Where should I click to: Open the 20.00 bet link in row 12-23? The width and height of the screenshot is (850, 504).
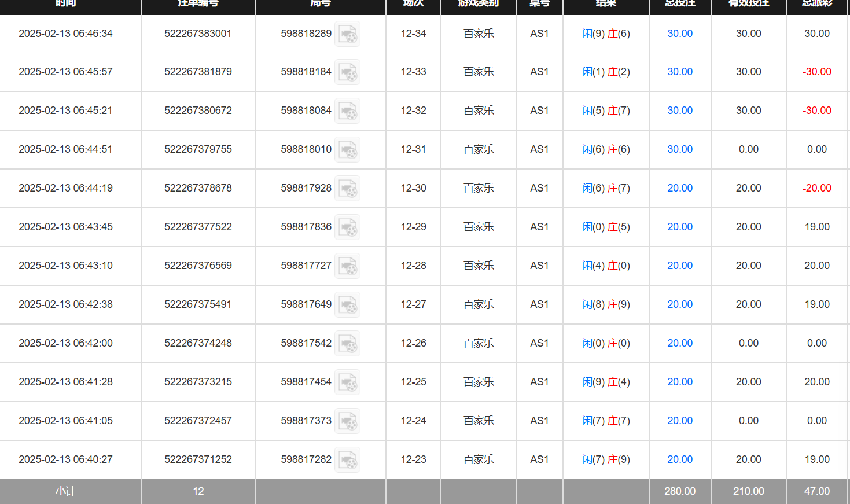click(x=680, y=459)
